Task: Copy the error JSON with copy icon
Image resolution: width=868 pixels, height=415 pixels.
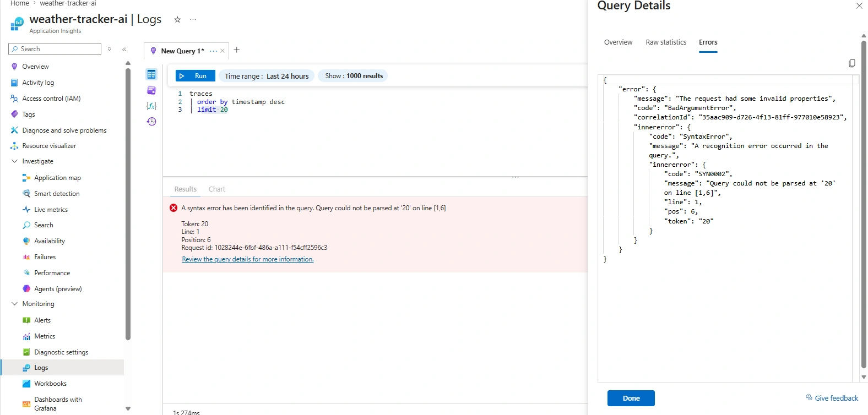Action: (x=852, y=63)
